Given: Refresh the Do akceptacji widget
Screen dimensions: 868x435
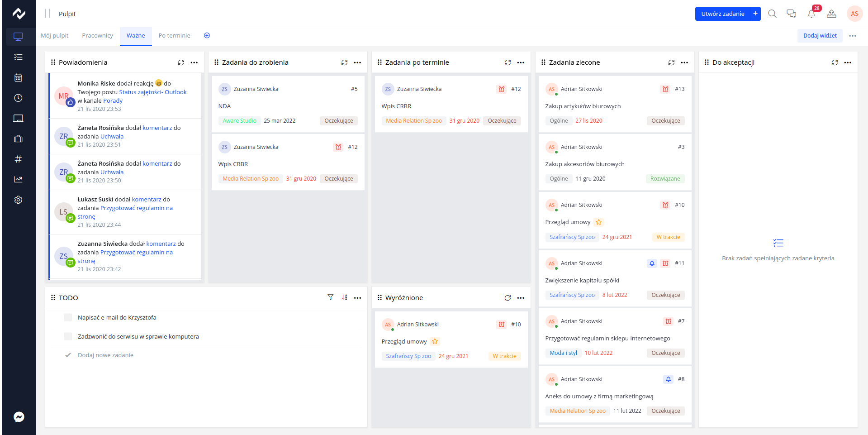Looking at the screenshot, I should (835, 62).
